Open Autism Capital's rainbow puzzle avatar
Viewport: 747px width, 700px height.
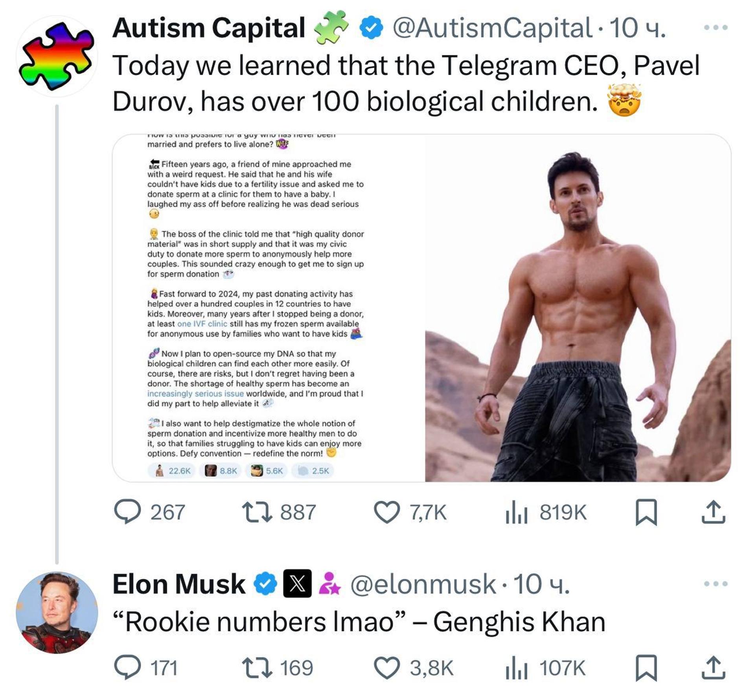click(57, 56)
